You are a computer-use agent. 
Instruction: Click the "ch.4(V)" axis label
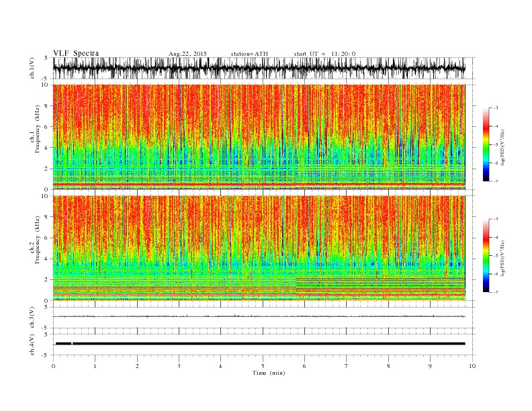click(32, 345)
